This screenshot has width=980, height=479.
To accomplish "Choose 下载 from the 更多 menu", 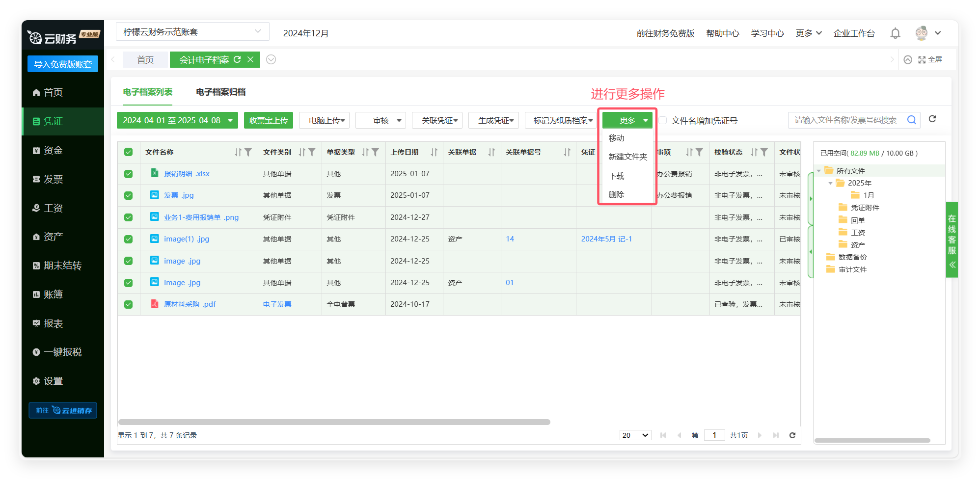I will (x=617, y=176).
